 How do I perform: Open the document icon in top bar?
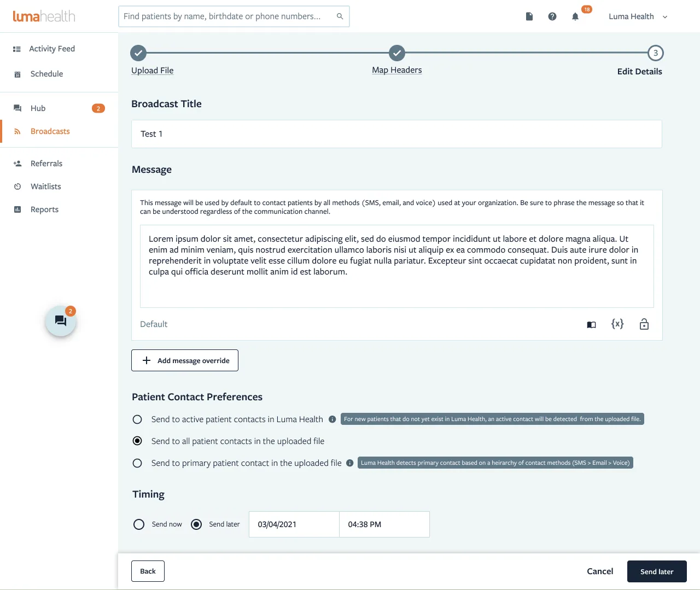coord(529,16)
